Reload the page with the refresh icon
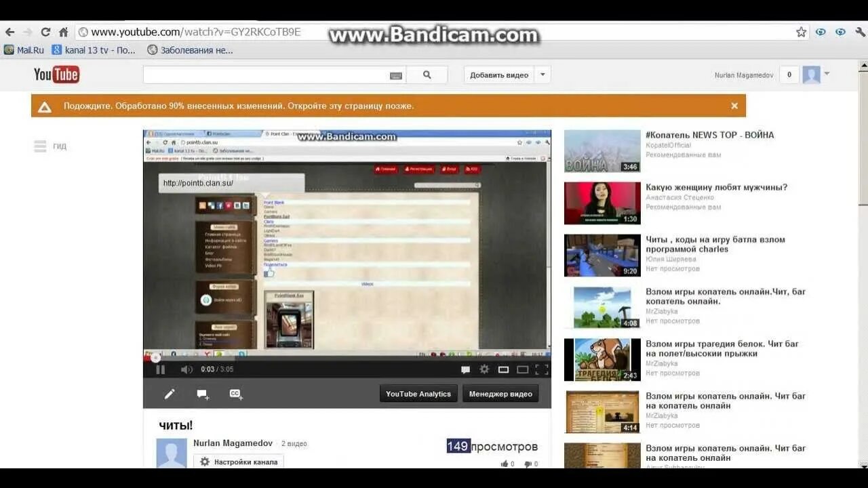The width and height of the screenshot is (868, 488). (45, 32)
